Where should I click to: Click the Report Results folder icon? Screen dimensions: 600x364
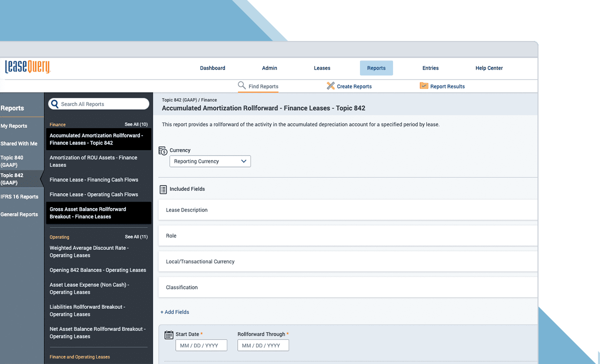pos(423,86)
